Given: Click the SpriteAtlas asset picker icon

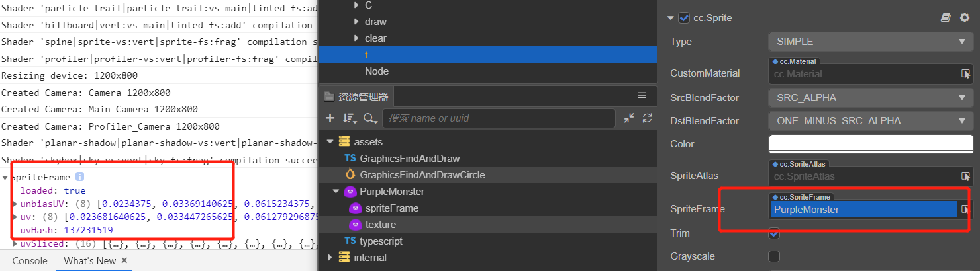Looking at the screenshot, I should [x=966, y=176].
